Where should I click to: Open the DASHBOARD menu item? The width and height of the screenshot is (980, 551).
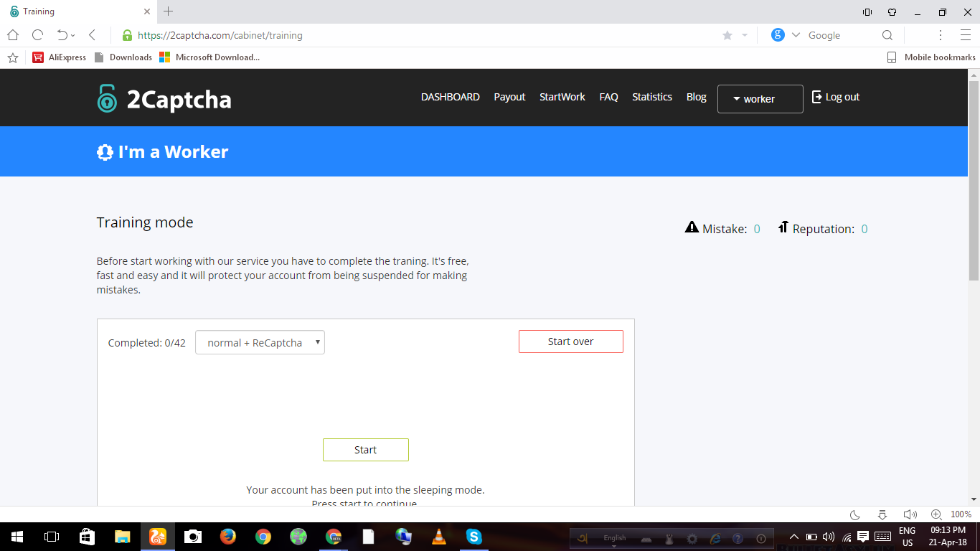click(x=450, y=97)
